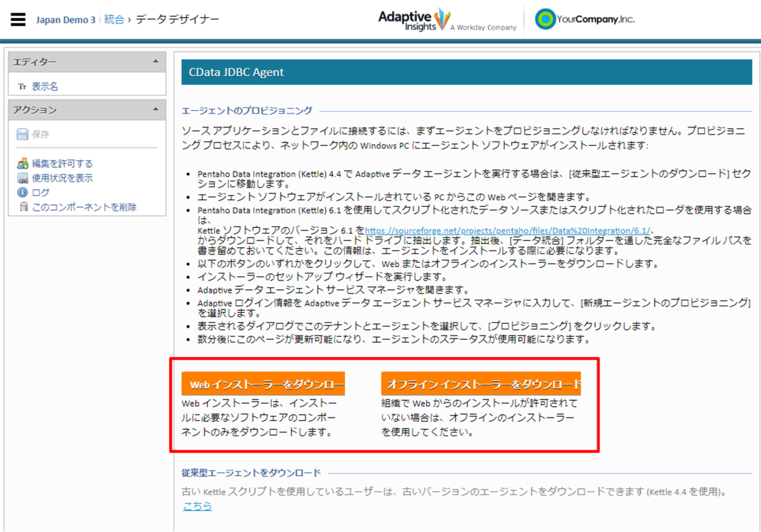Screen dimensions: 761x532
Task: Click the 保存 action label
Action: (x=41, y=134)
